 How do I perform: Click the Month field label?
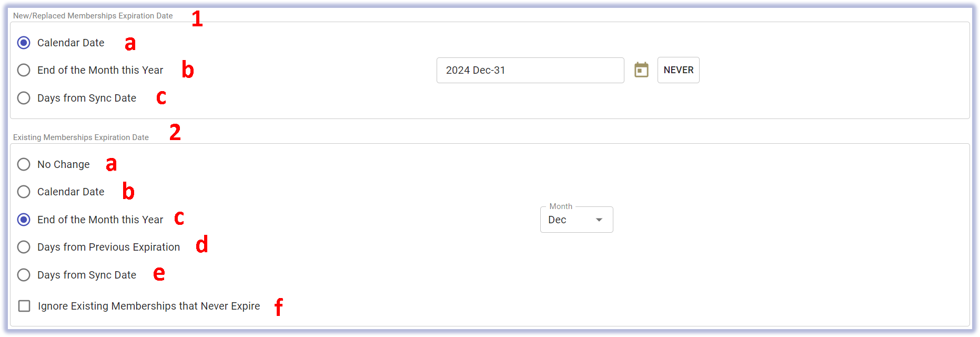(x=561, y=206)
